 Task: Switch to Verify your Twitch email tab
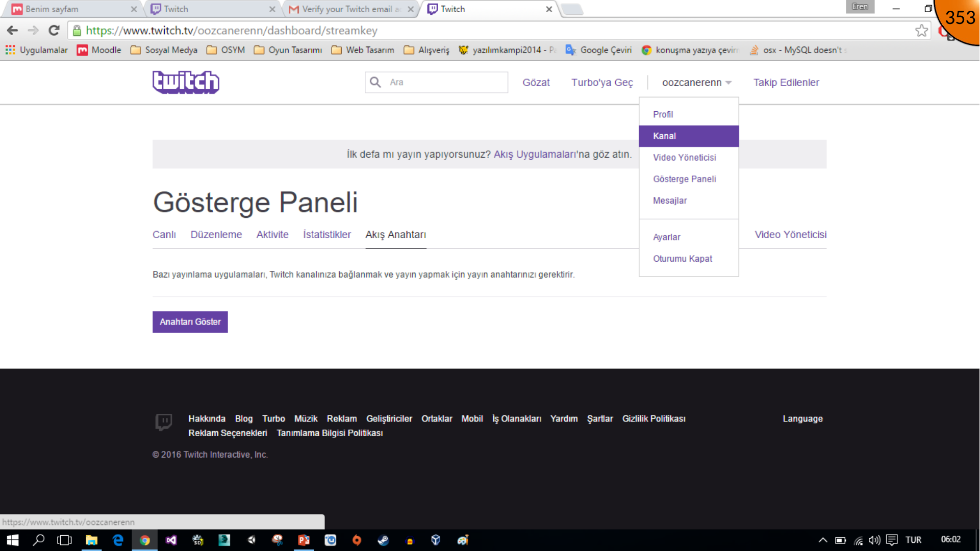pyautogui.click(x=351, y=9)
